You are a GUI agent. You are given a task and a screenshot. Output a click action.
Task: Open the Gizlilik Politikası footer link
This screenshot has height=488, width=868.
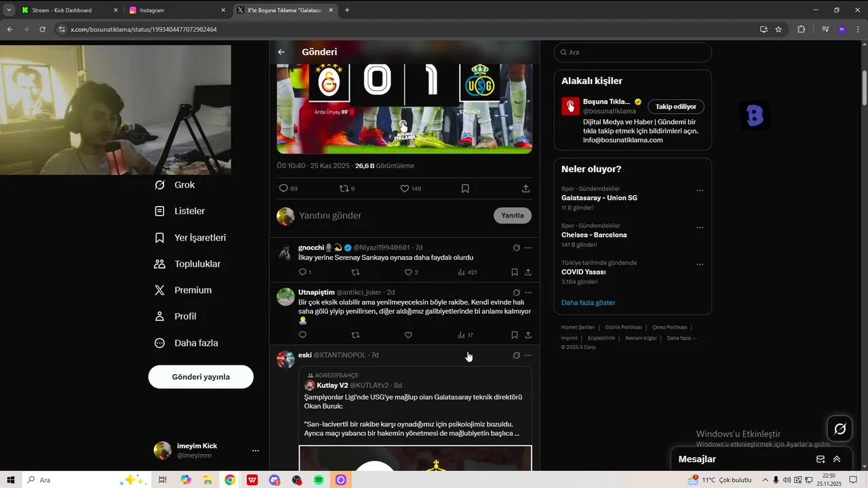pyautogui.click(x=623, y=327)
